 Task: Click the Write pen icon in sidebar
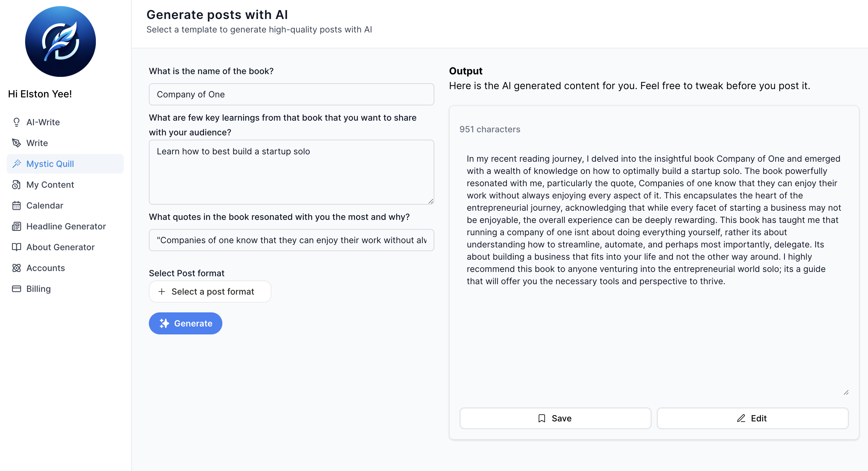point(16,143)
